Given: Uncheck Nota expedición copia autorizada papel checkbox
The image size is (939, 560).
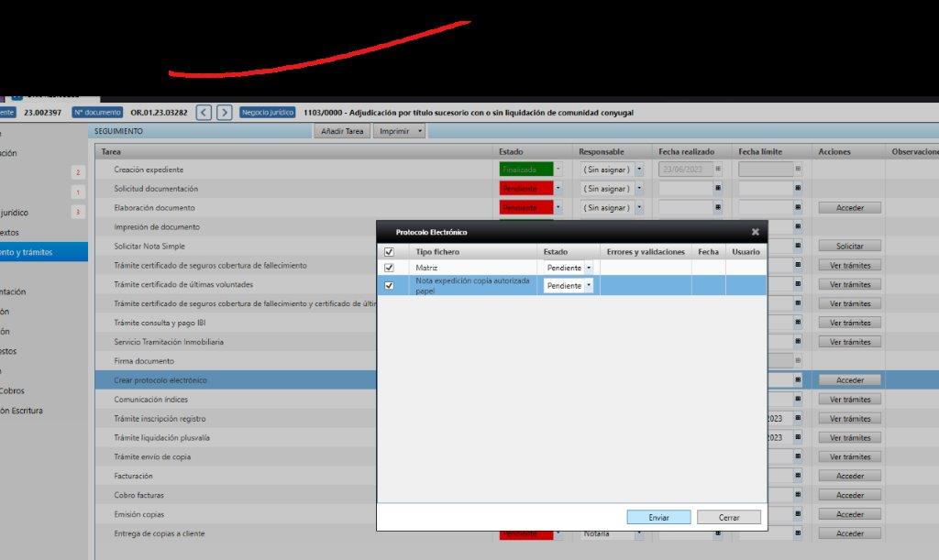Looking at the screenshot, I should [x=389, y=286].
